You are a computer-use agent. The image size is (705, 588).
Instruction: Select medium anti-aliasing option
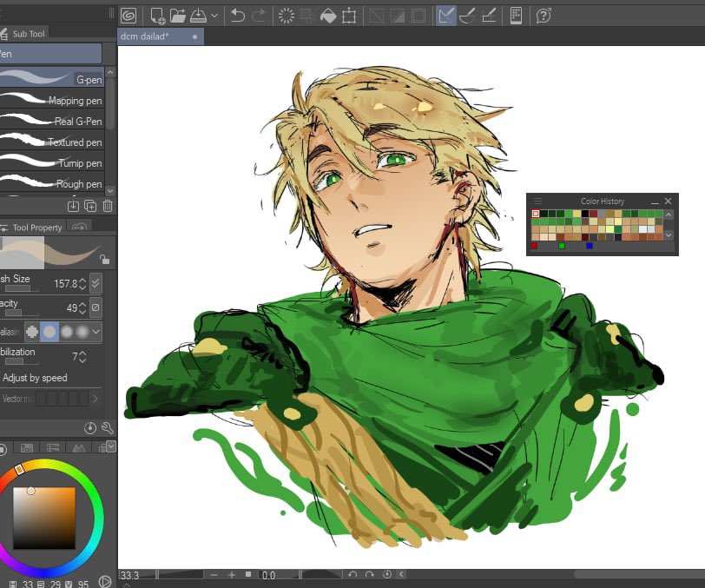tap(67, 332)
